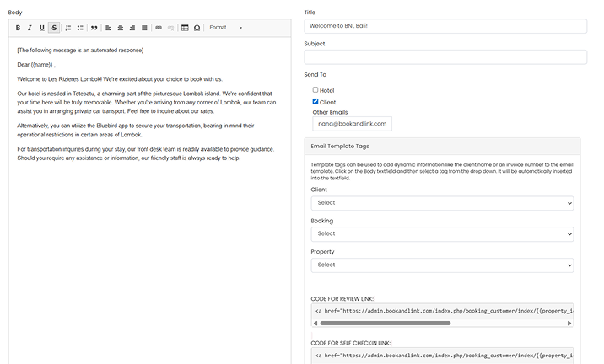The width and height of the screenshot is (604, 364).
Task: Open the Booking tag Select dropdown
Action: pos(442,234)
